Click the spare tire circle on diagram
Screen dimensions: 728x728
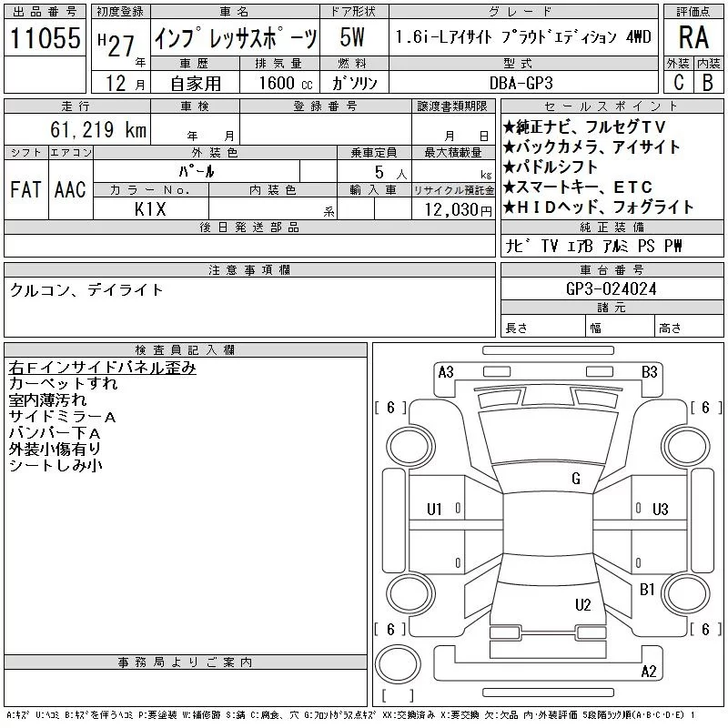(x=398, y=664)
